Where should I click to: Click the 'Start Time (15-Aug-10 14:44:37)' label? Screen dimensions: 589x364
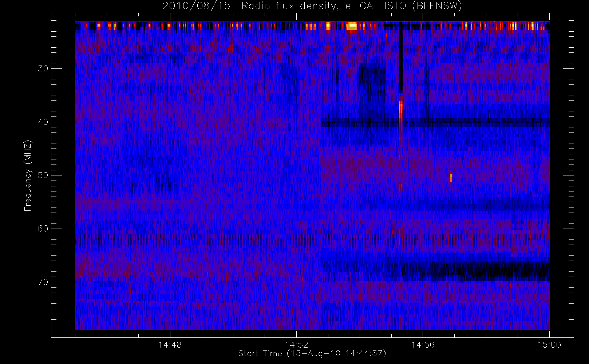coord(312,353)
